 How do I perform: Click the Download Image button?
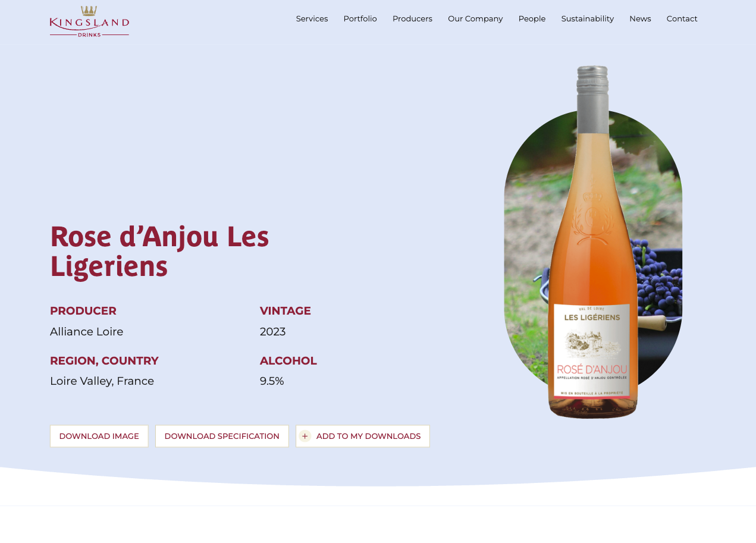pyautogui.click(x=99, y=436)
